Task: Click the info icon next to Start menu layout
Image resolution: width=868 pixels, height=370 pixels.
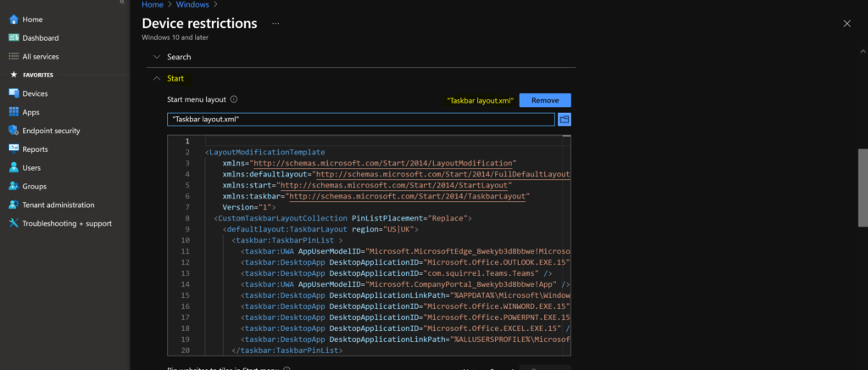Action: pyautogui.click(x=234, y=99)
